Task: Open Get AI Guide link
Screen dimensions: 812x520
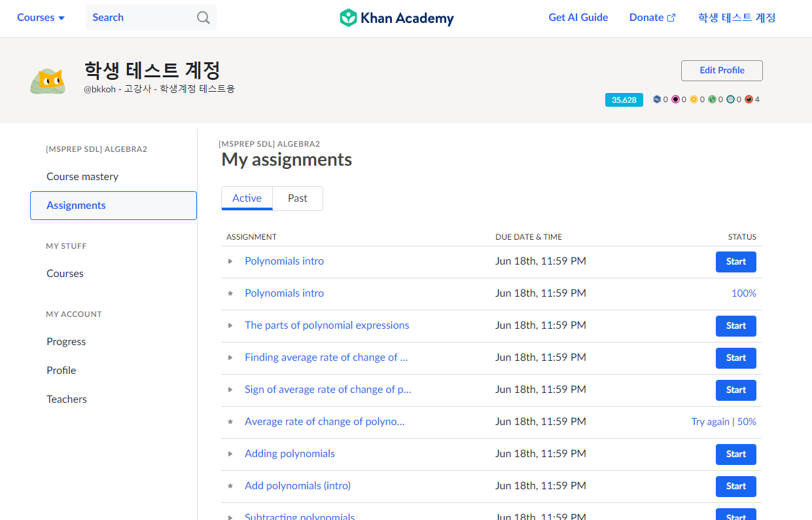Action: point(578,18)
